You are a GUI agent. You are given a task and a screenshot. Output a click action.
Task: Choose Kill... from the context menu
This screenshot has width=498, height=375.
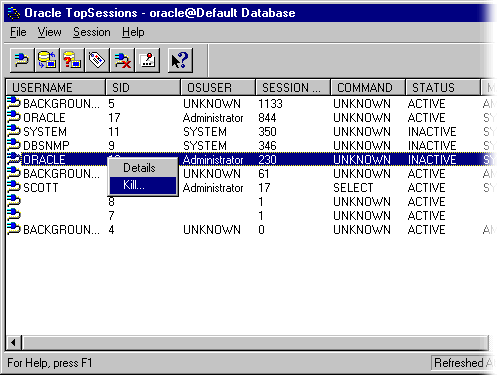143,185
